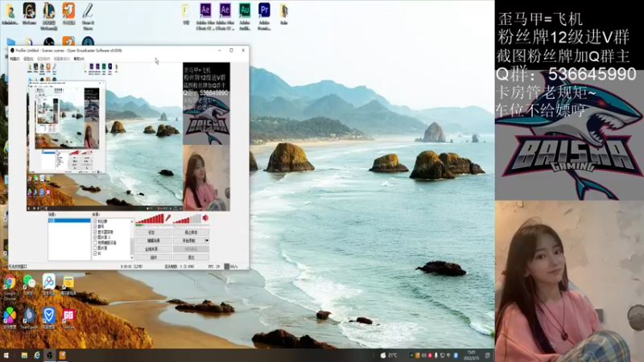Click the OBS preview area
The width and height of the screenshot is (644, 362).
click(x=128, y=137)
